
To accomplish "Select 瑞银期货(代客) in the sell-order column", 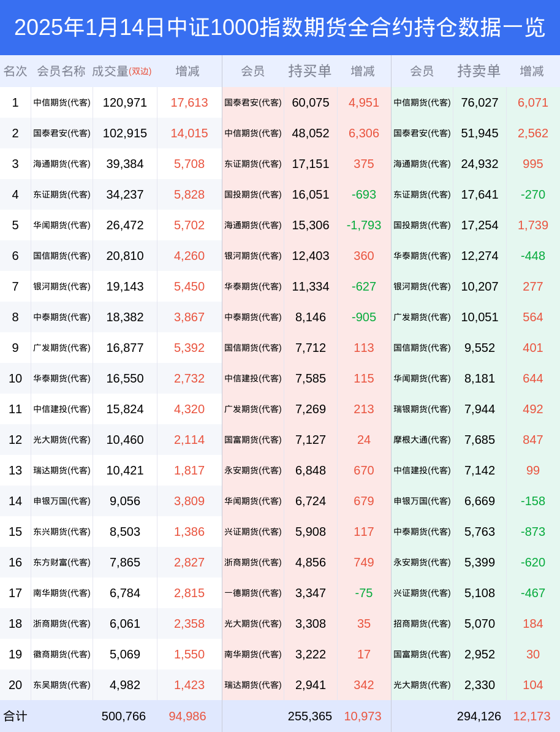I will coord(422,410).
